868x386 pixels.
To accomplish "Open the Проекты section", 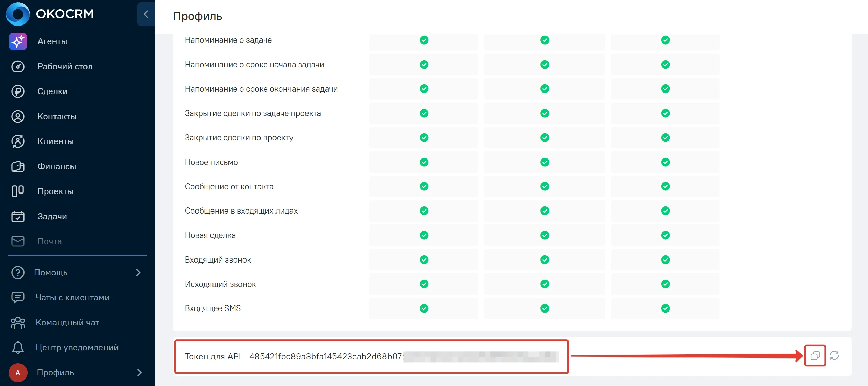I will click(56, 191).
